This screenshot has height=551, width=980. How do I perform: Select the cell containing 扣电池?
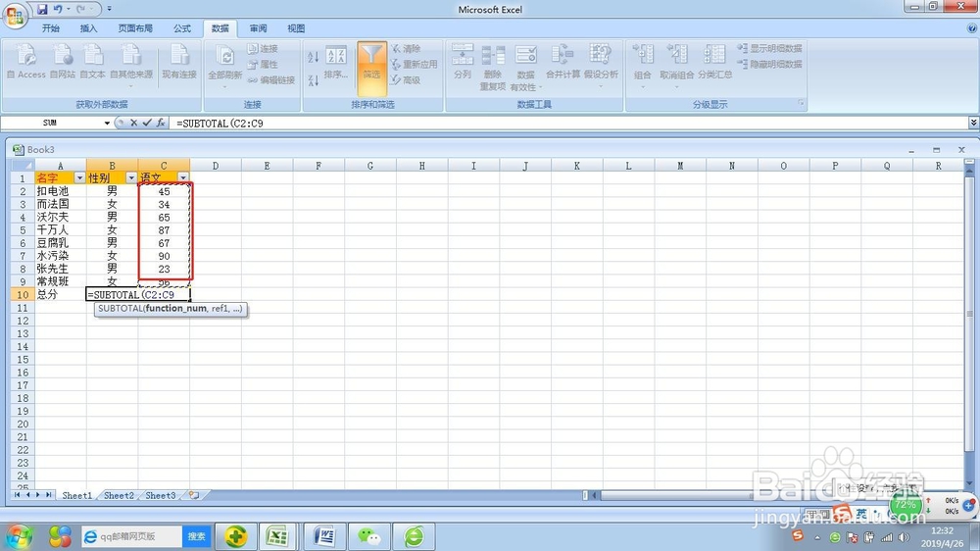(61, 191)
